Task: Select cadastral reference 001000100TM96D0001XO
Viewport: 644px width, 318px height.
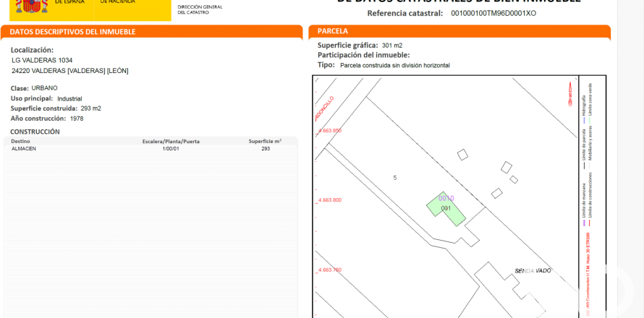Action: 493,14
